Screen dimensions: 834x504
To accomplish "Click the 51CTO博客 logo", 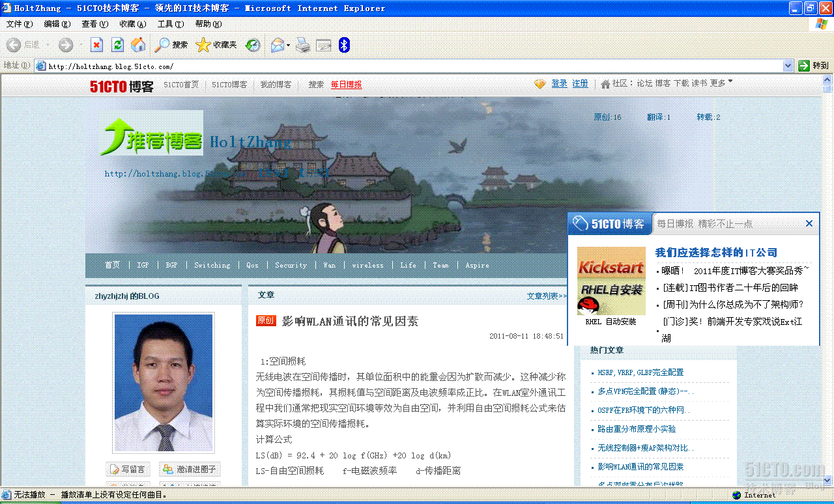I will tap(122, 86).
